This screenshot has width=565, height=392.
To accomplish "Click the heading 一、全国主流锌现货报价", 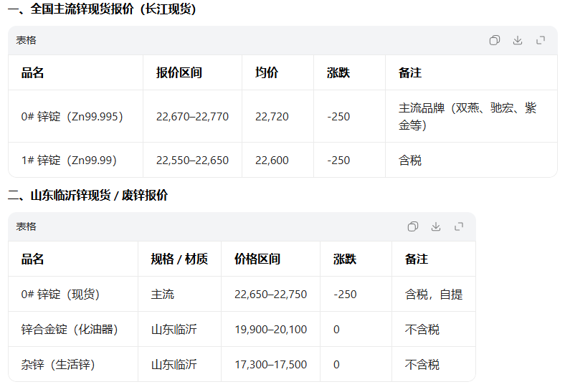I will [x=102, y=9].
